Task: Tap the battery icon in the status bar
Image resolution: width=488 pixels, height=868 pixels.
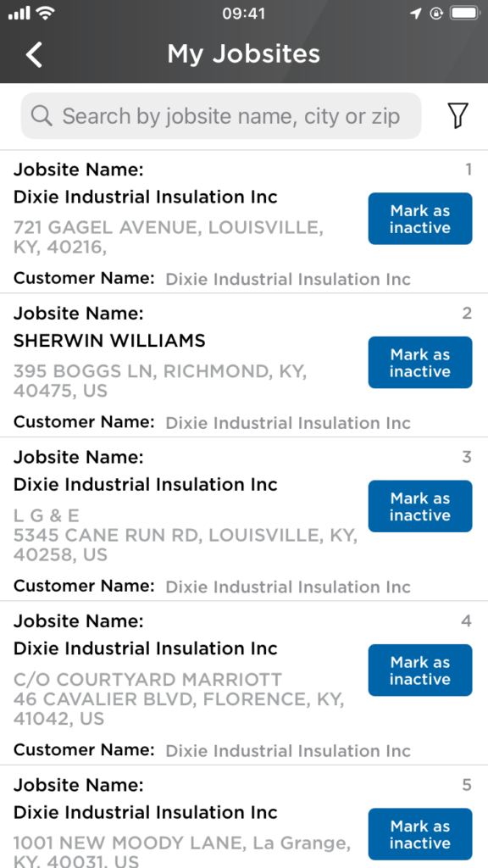Action: click(463, 13)
